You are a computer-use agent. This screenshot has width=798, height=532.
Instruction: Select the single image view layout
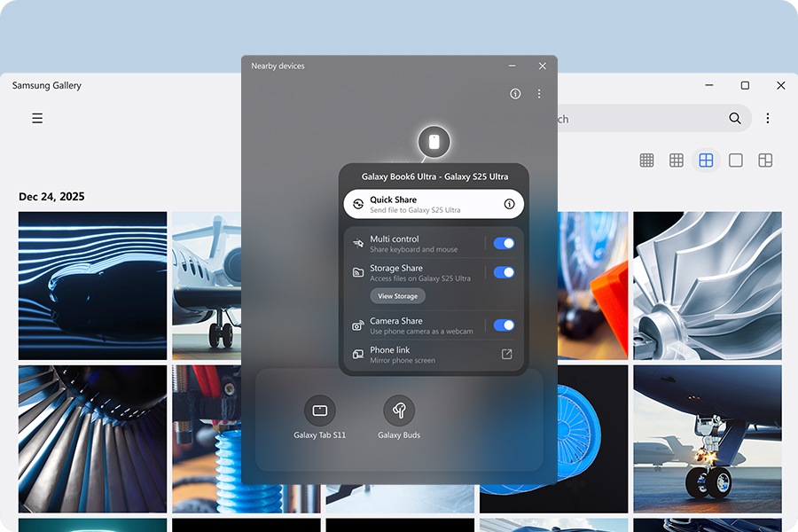(735, 160)
